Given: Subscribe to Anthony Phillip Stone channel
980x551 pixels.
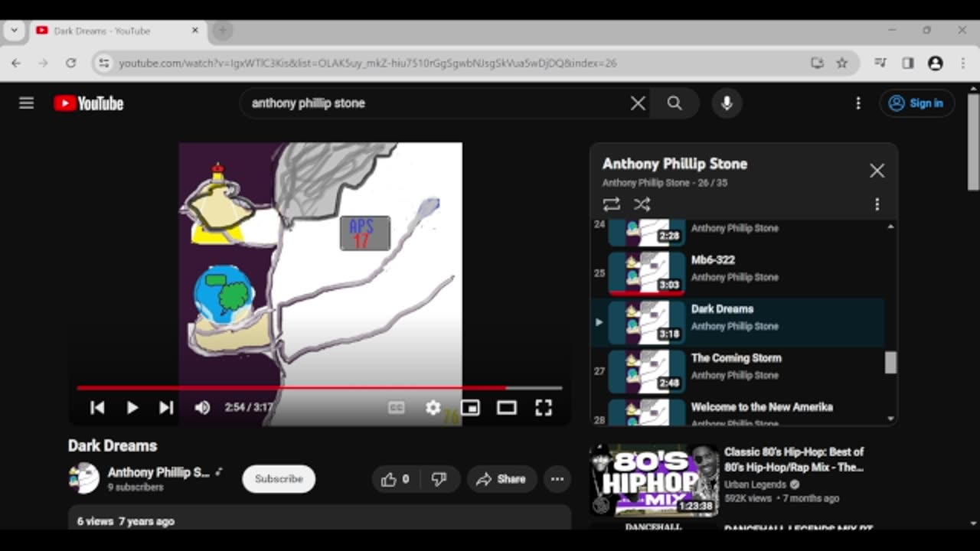Looking at the screenshot, I should (279, 479).
